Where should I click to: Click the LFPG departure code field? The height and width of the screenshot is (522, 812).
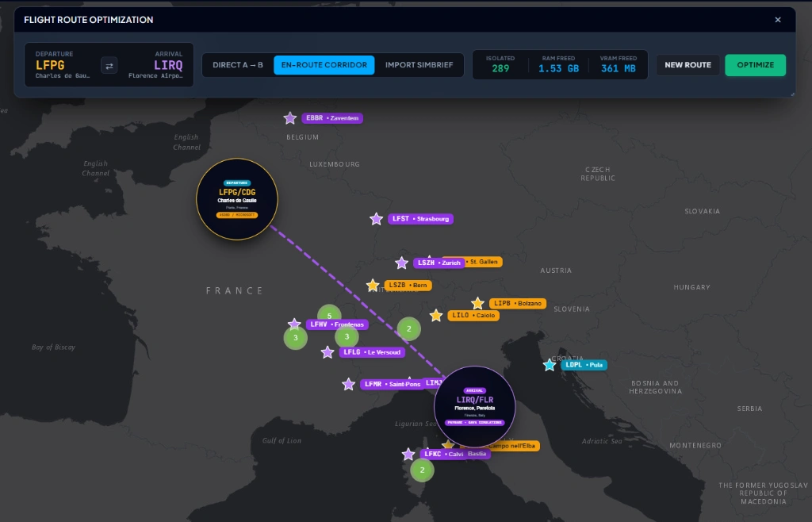pyautogui.click(x=50, y=65)
